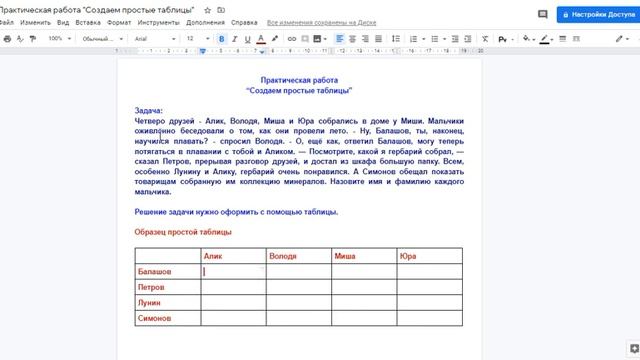Open the Arial font dropdown

pos(155,39)
